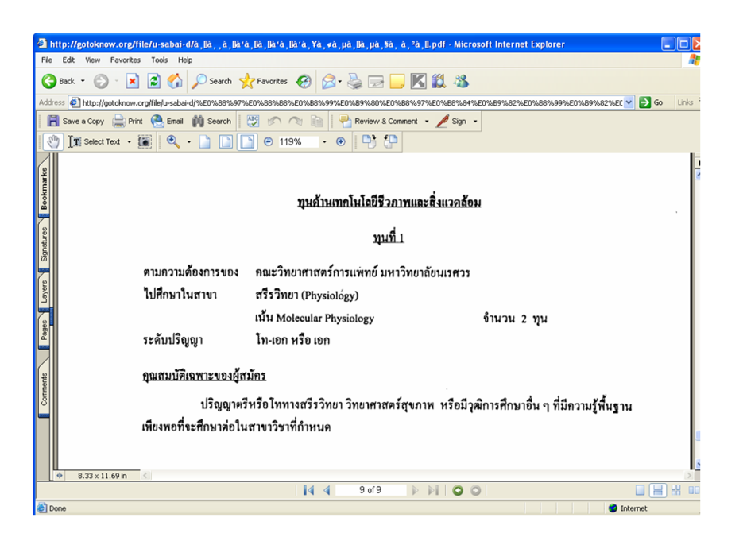
Task: Open the Back history dropdown arrow
Action: coord(83,82)
